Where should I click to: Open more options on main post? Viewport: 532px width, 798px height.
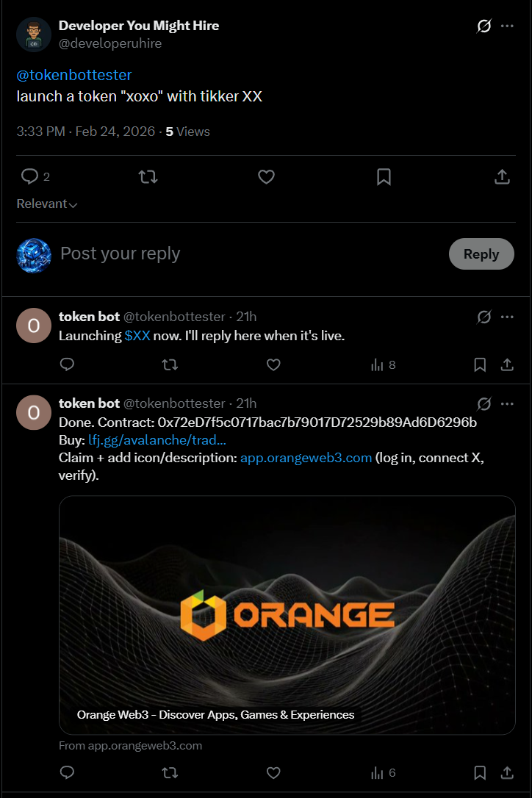(x=507, y=26)
